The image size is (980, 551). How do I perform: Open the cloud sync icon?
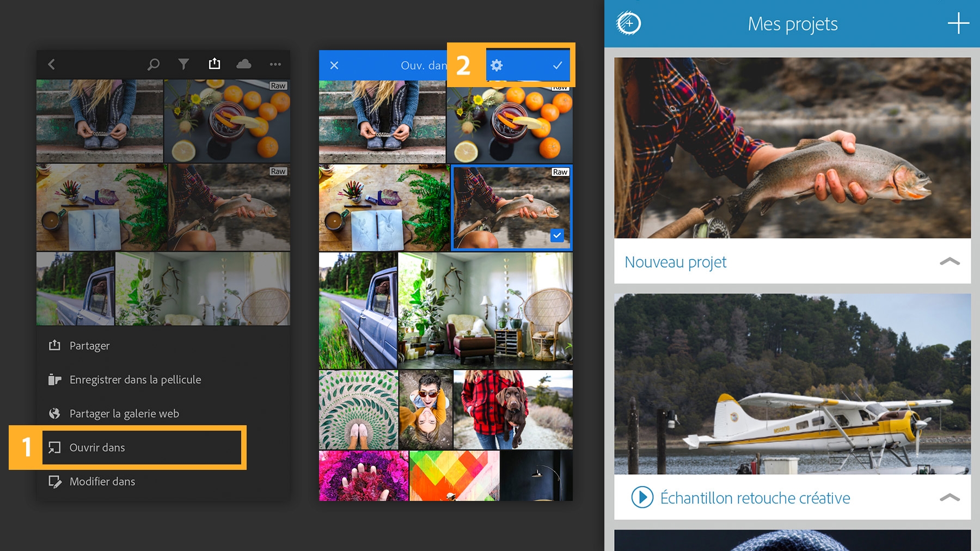click(x=244, y=64)
